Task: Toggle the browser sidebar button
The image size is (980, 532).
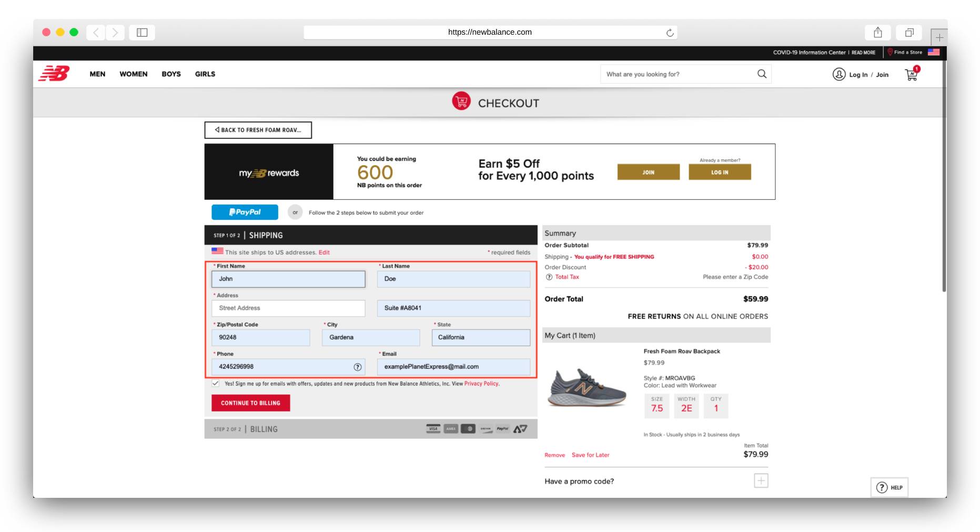Action: pos(142,33)
